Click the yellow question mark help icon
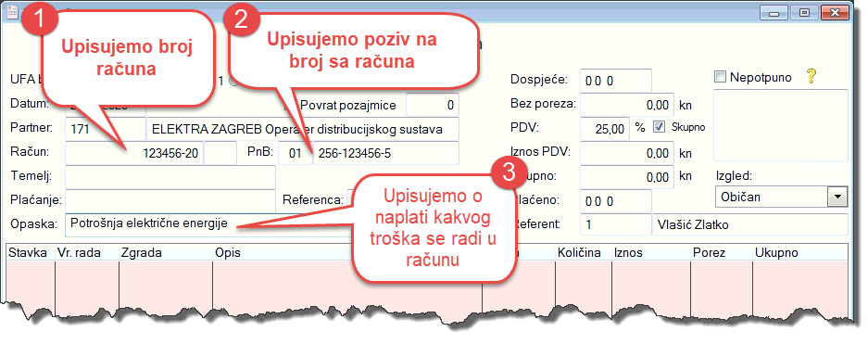Viewport: 868px width, 344px height. point(811,77)
